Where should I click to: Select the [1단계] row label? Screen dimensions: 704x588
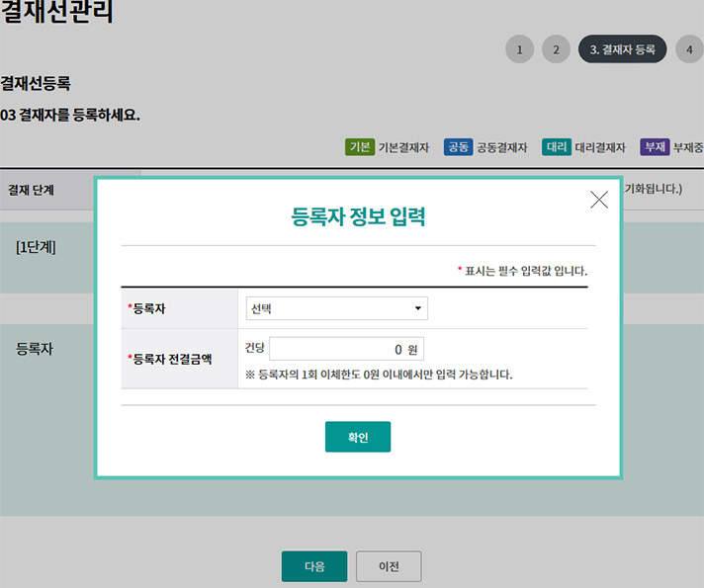click(36, 246)
